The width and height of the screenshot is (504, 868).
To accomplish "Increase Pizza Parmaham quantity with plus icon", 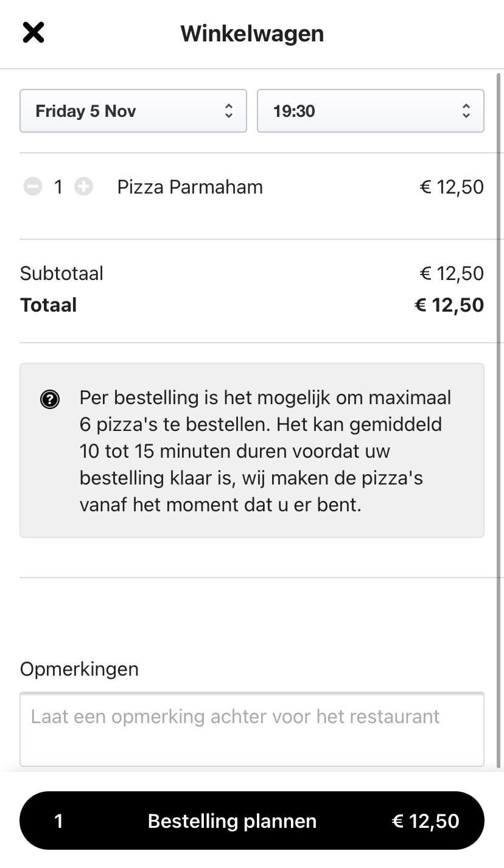I will click(x=83, y=187).
